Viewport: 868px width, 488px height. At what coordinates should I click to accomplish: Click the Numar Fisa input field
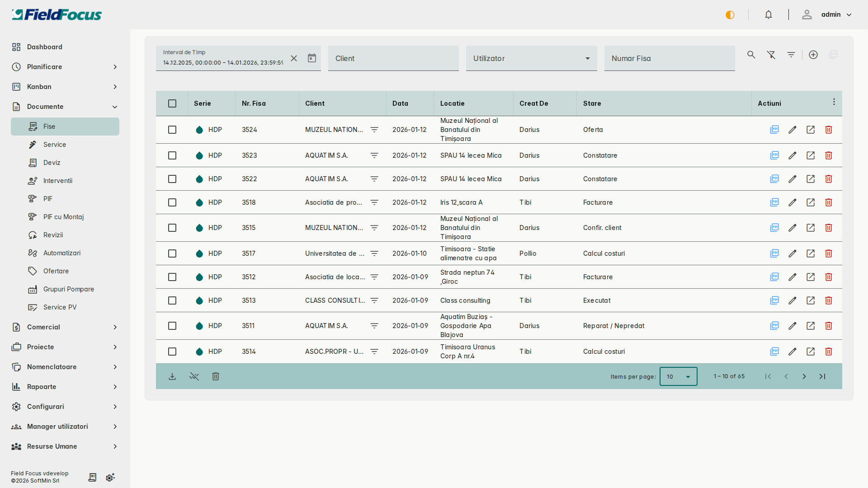[669, 58]
